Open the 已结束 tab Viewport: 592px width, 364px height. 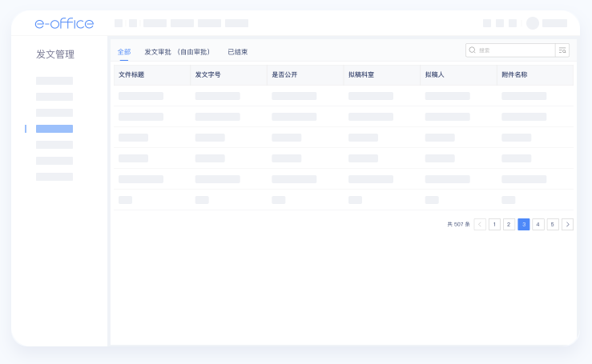point(238,52)
